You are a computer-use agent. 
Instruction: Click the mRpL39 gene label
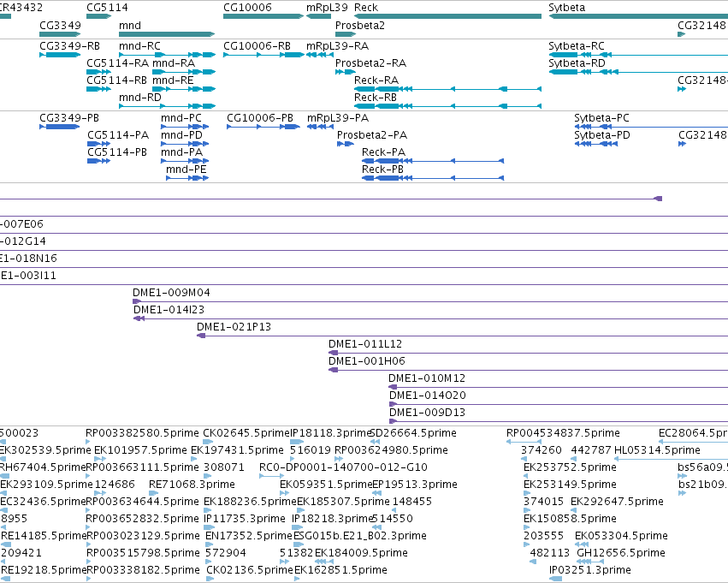(327, 8)
